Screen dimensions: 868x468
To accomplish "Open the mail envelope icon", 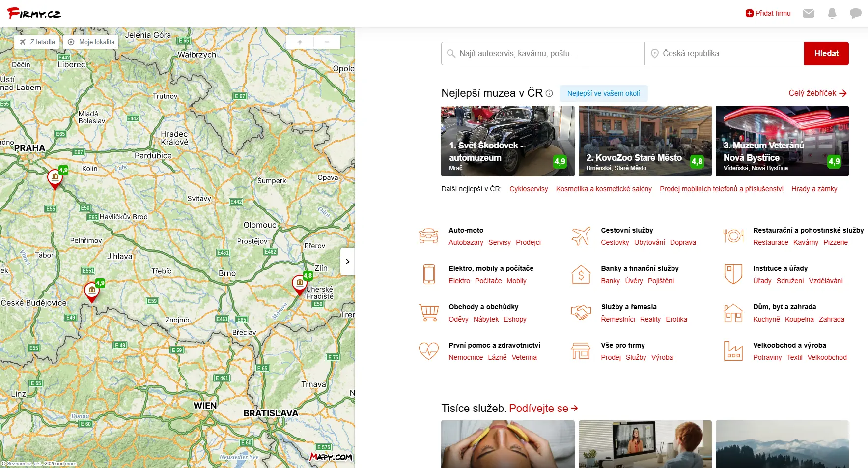I will pyautogui.click(x=808, y=13).
